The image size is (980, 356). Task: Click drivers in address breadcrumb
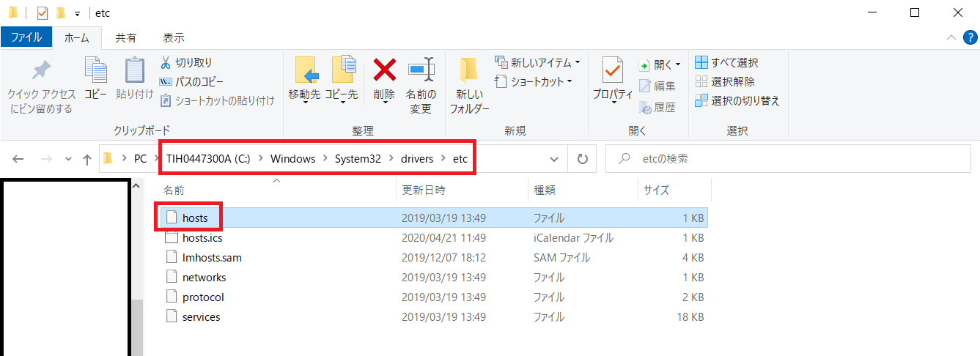[417, 159]
